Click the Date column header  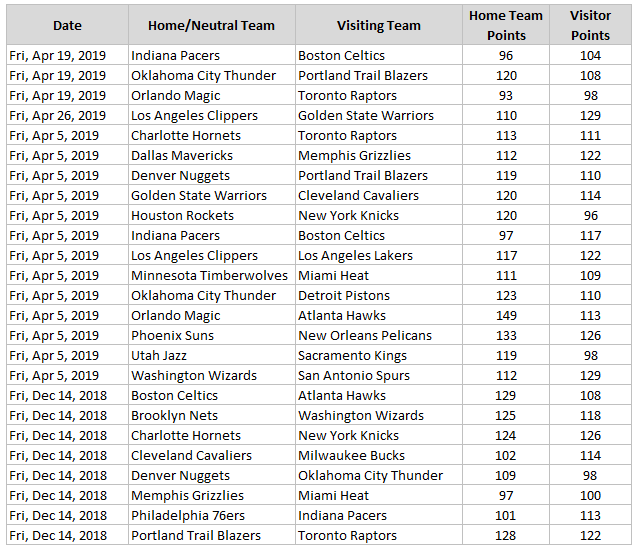click(x=67, y=25)
